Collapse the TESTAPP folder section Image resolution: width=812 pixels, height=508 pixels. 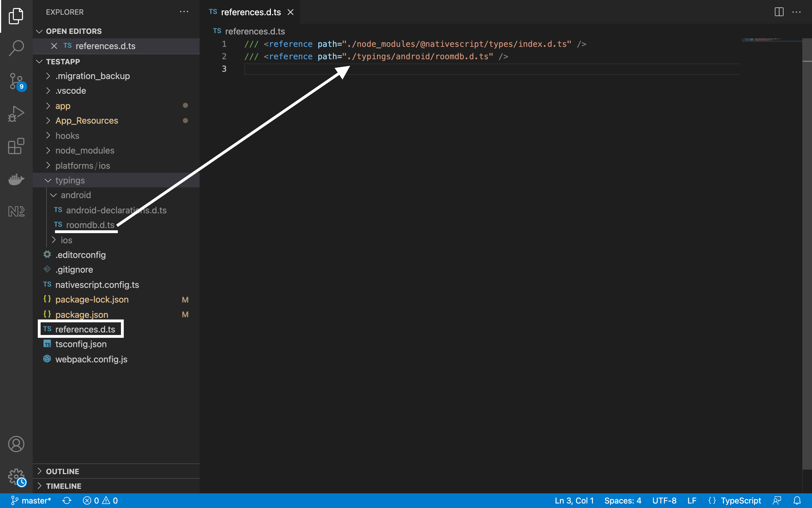(116, 62)
